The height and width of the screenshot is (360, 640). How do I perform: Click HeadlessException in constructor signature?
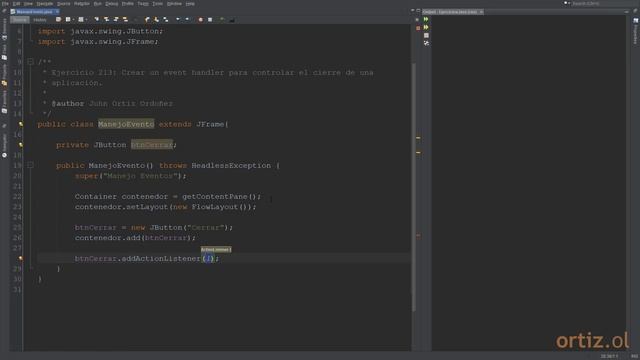click(x=231, y=165)
